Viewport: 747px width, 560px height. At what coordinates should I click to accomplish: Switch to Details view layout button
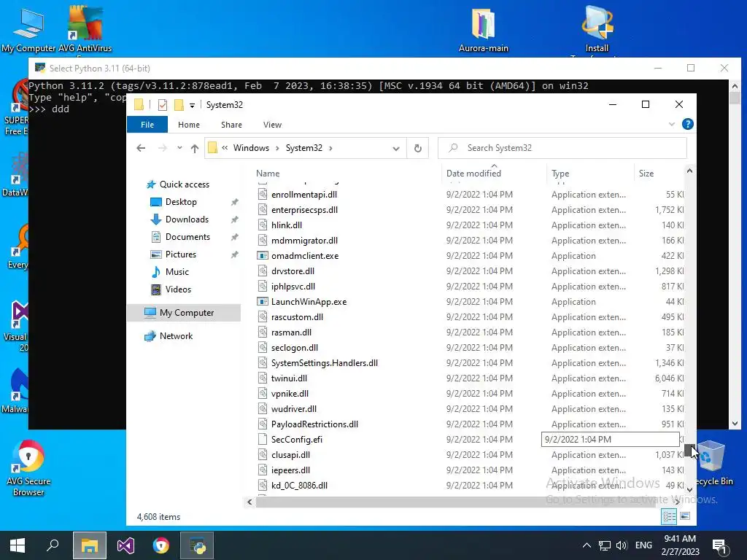[669, 516]
